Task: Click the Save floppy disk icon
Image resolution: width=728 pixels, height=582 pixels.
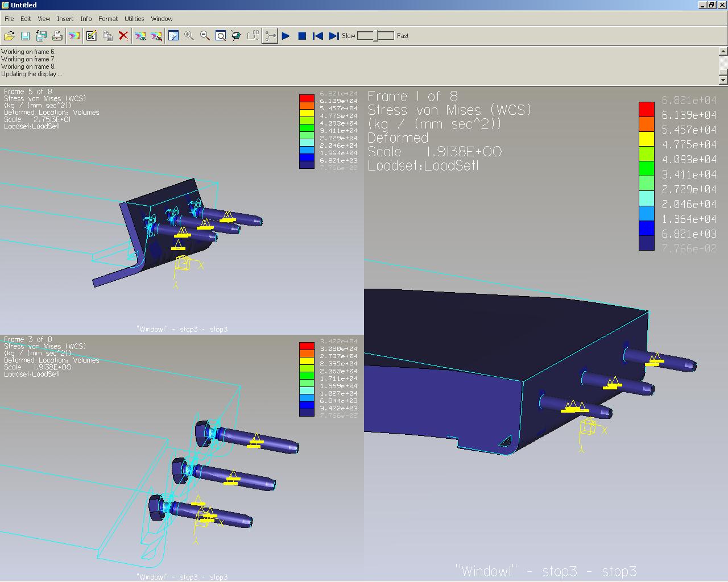Action: [25, 36]
